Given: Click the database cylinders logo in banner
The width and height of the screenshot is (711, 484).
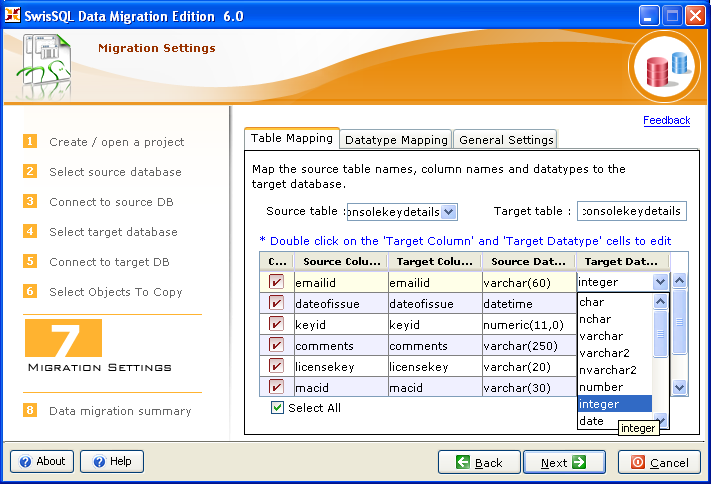Looking at the screenshot, I should pyautogui.click(x=665, y=67).
